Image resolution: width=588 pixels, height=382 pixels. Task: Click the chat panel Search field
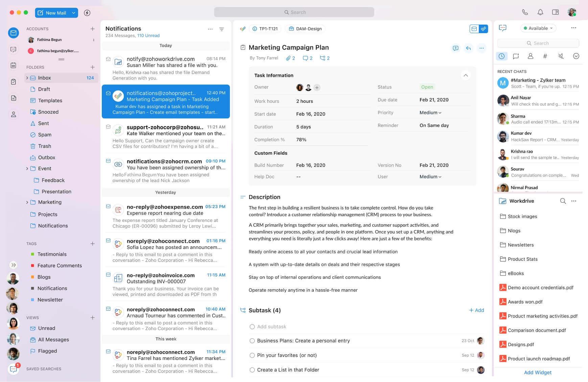[x=538, y=43]
